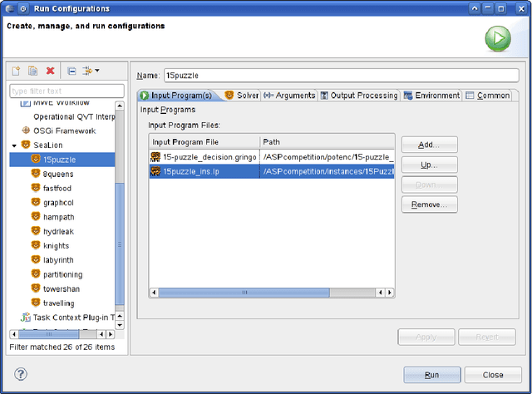Image resolution: width=532 pixels, height=394 pixels.
Task: Select the travelling configuration
Action: click(x=59, y=303)
